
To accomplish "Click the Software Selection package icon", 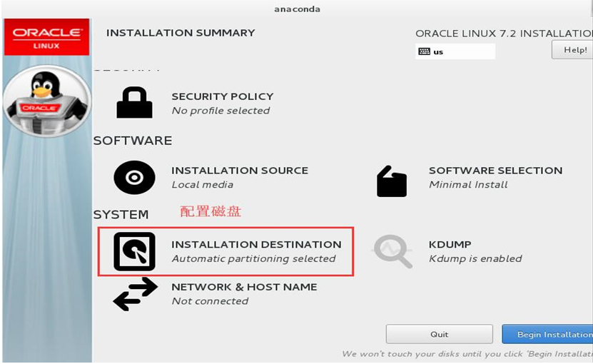I will (392, 181).
